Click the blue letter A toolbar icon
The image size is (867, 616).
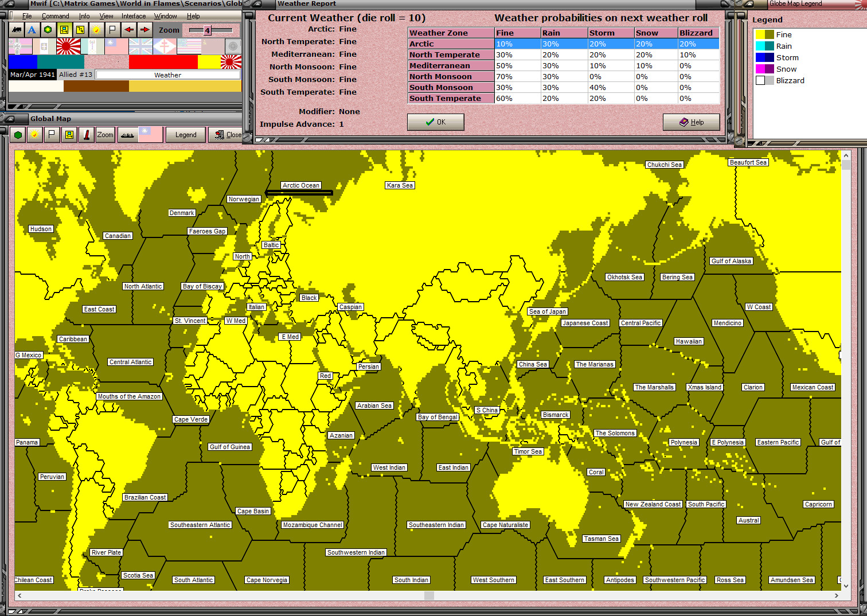32,30
